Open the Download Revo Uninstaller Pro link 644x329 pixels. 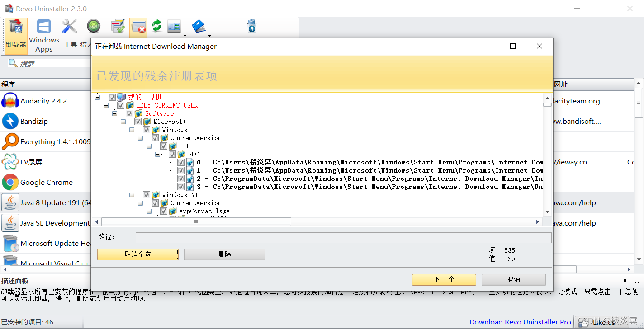tap(520, 322)
